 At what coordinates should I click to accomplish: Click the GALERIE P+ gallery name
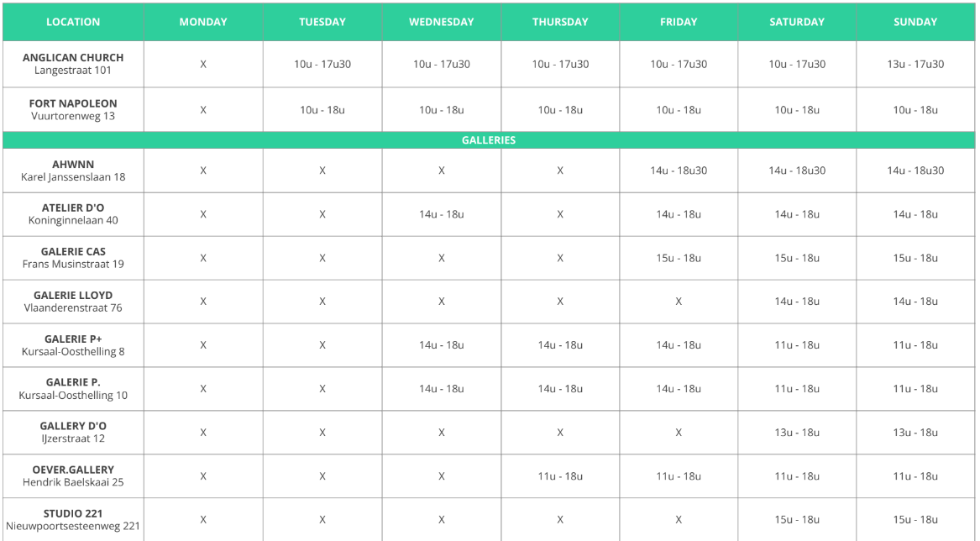73,339
